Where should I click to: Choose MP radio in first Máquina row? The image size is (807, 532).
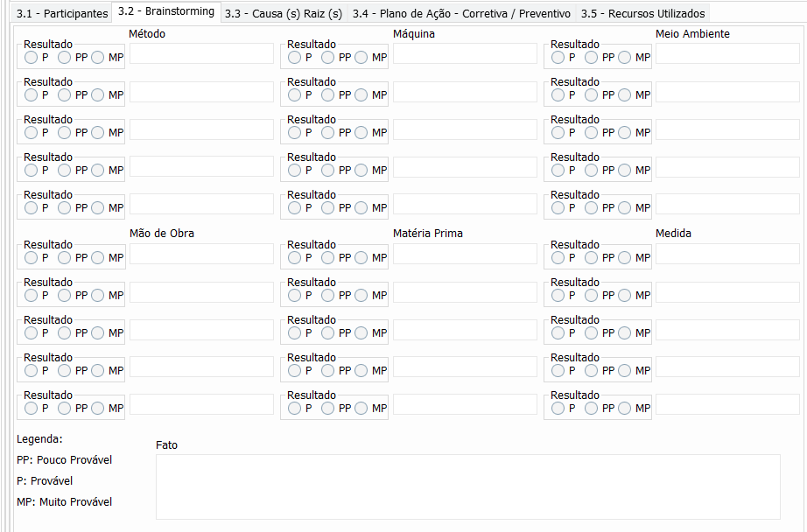pyautogui.click(x=361, y=58)
